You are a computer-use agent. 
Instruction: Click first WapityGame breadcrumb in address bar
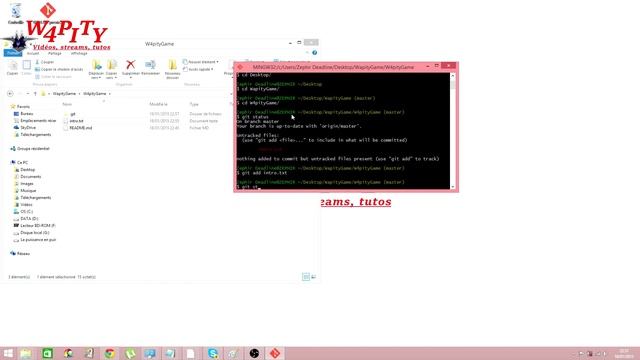pyautogui.click(x=64, y=94)
